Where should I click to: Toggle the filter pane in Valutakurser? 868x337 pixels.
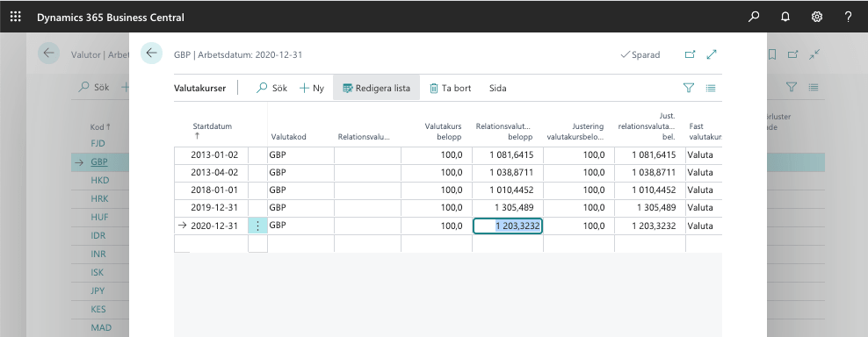tap(689, 88)
